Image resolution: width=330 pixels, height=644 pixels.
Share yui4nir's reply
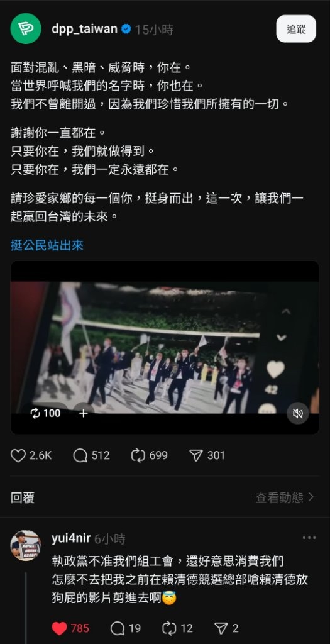221,628
